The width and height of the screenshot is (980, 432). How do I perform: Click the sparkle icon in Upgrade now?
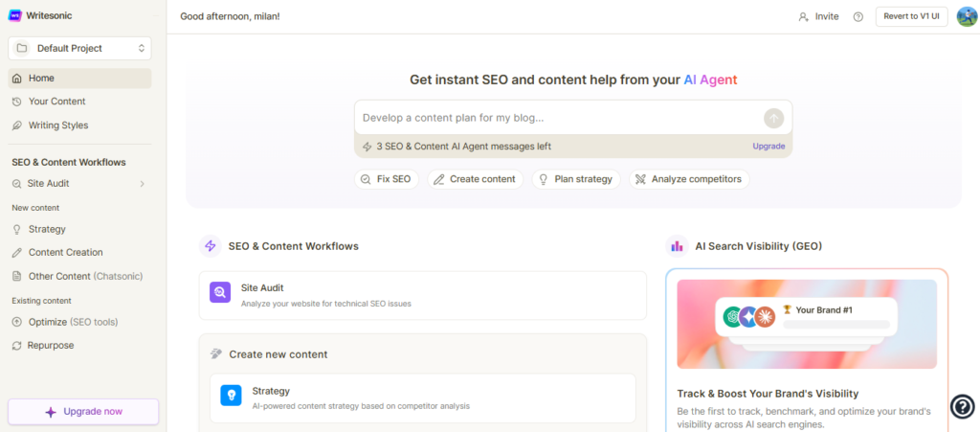[52, 412]
